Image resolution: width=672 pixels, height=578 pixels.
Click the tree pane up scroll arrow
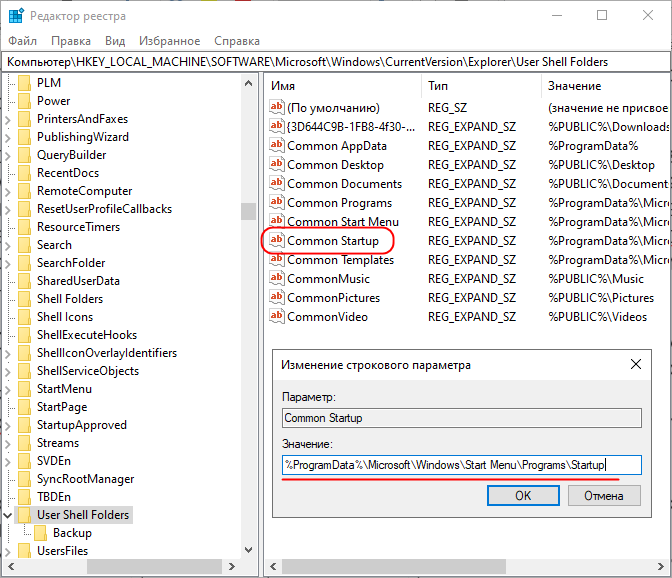point(248,83)
